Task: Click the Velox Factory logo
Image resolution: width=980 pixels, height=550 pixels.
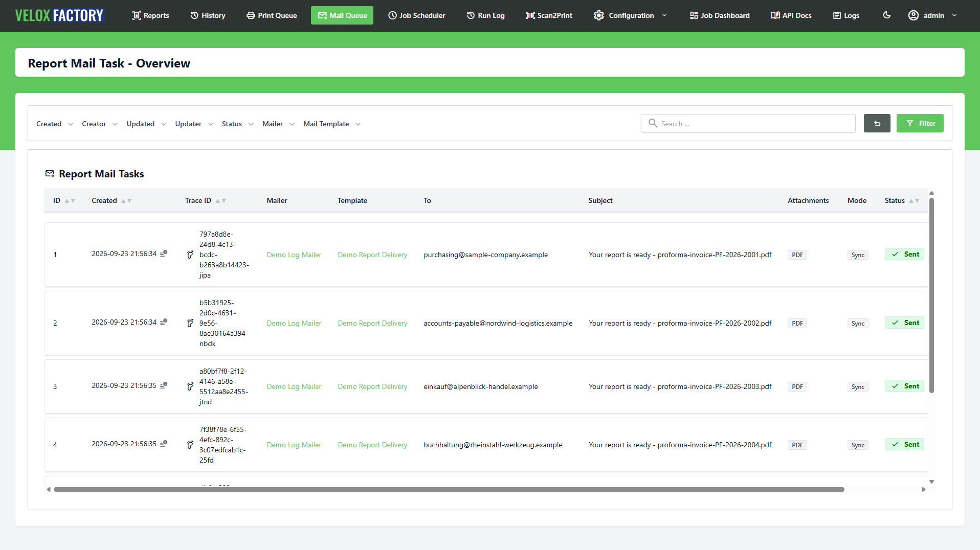Action: coord(59,15)
